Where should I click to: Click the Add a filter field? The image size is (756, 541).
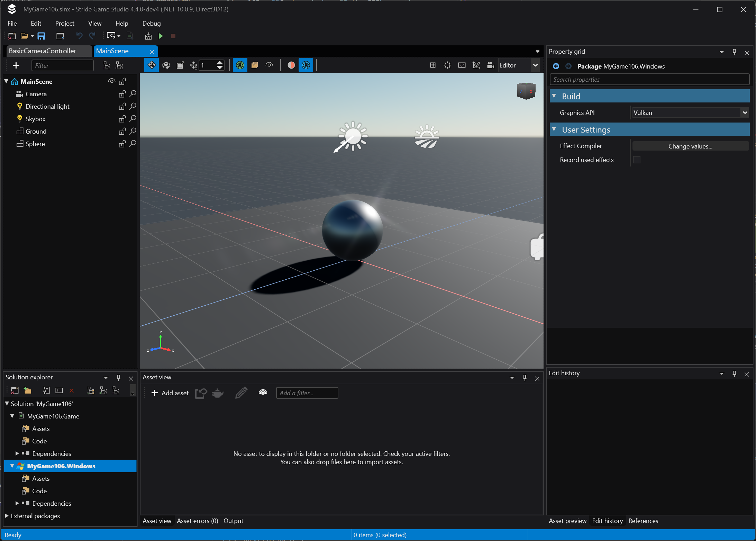pos(307,393)
